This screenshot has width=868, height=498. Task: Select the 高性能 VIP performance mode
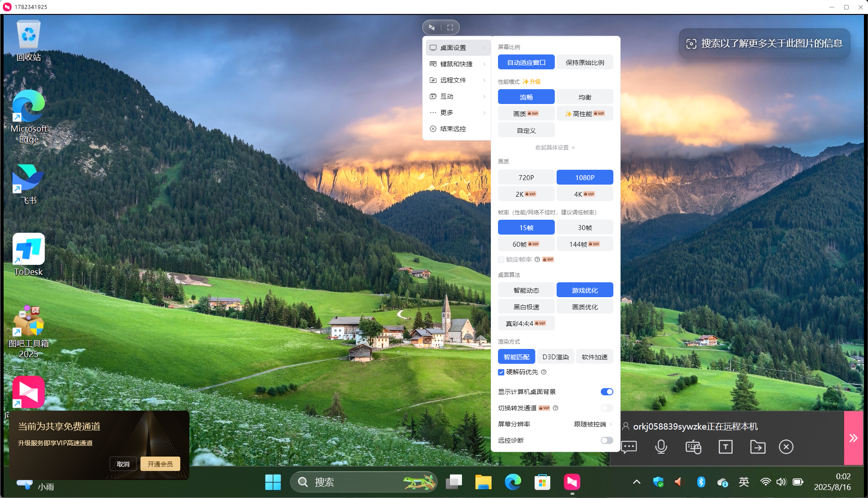click(x=585, y=113)
